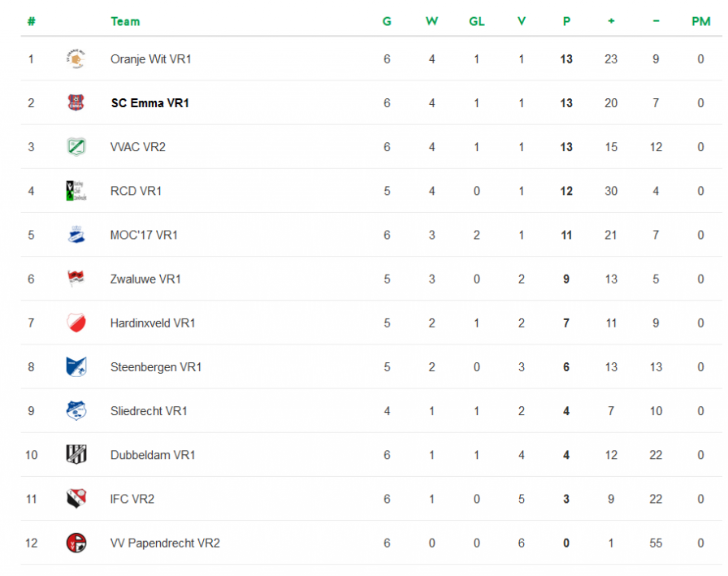Image resolution: width=728 pixels, height=576 pixels.
Task: Select the MOC'17 VR1 blue club logo
Action: [76, 235]
